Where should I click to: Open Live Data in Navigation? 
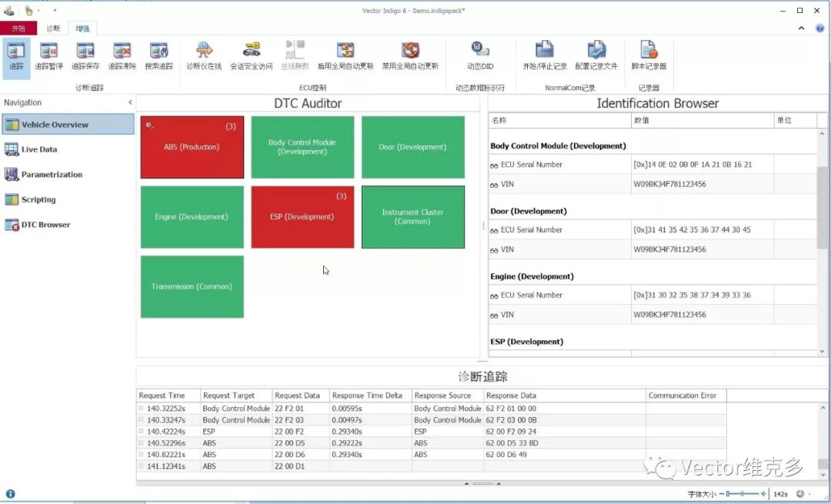tap(68, 149)
